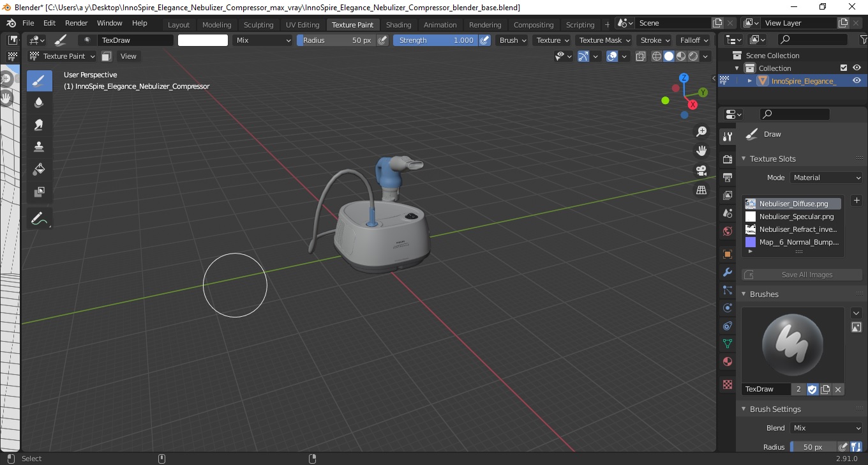Image resolution: width=868 pixels, height=465 pixels.
Task: Switch to wireframe viewport shading
Action: [656, 56]
